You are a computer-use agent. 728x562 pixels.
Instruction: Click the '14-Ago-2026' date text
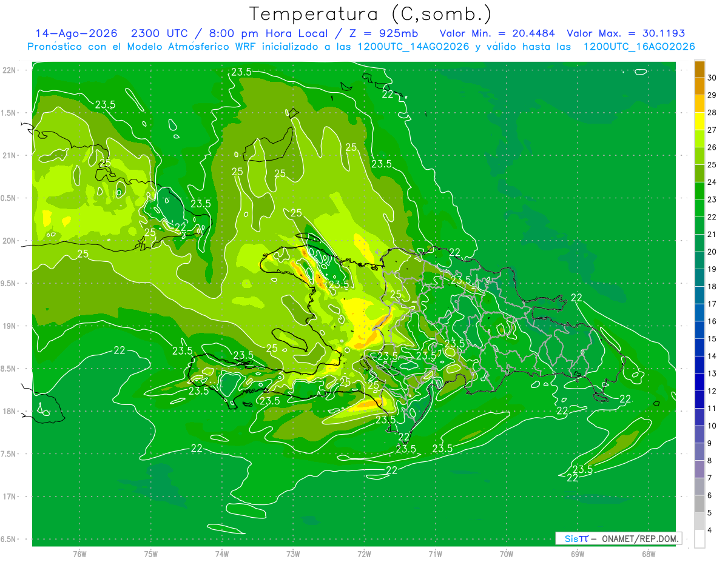point(76,33)
